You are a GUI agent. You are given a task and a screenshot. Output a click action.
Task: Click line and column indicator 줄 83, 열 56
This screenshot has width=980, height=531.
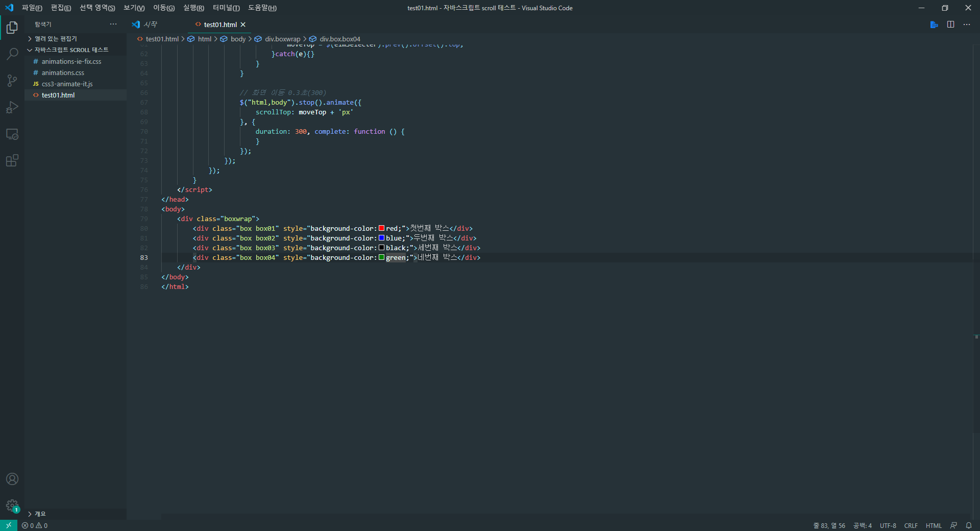click(x=829, y=525)
